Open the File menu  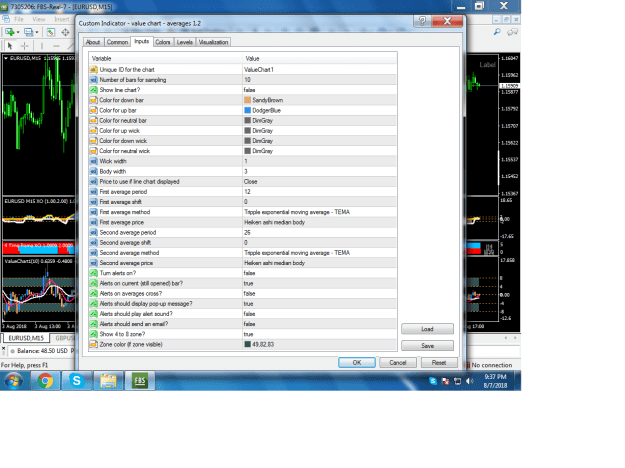(x=19, y=19)
